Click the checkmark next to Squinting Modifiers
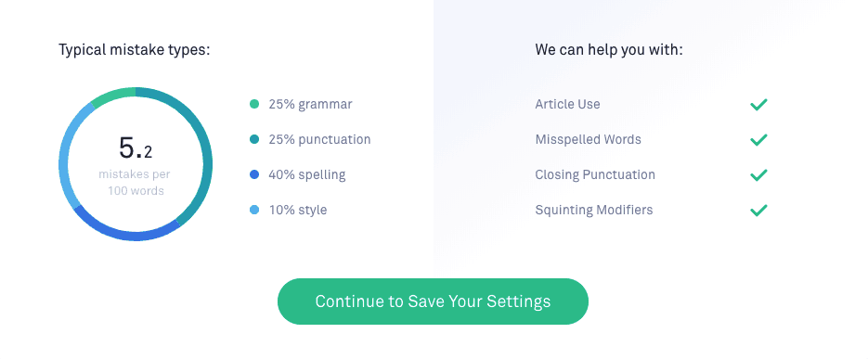Image resolution: width=868 pixels, height=359 pixels. tap(758, 211)
